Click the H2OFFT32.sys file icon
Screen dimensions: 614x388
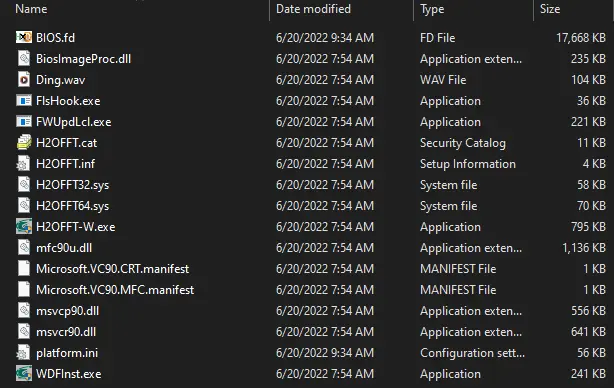point(24,185)
